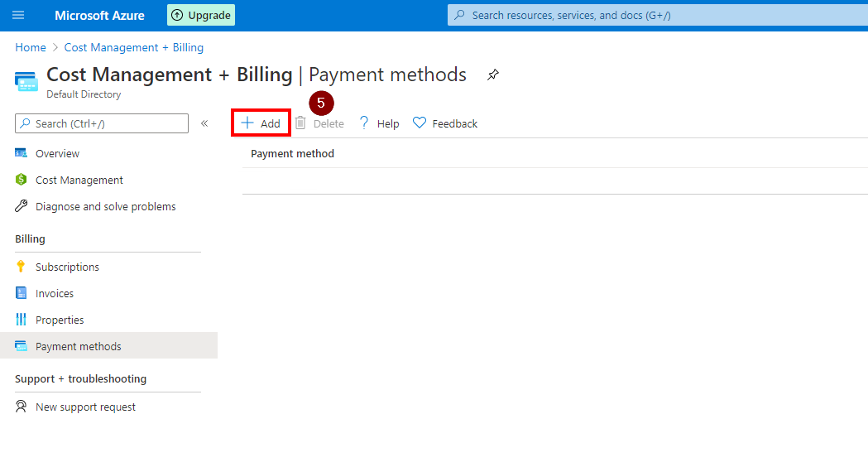Viewport: 868px width, 467px height.
Task: Go to Home breadcrumb
Action: tap(31, 48)
